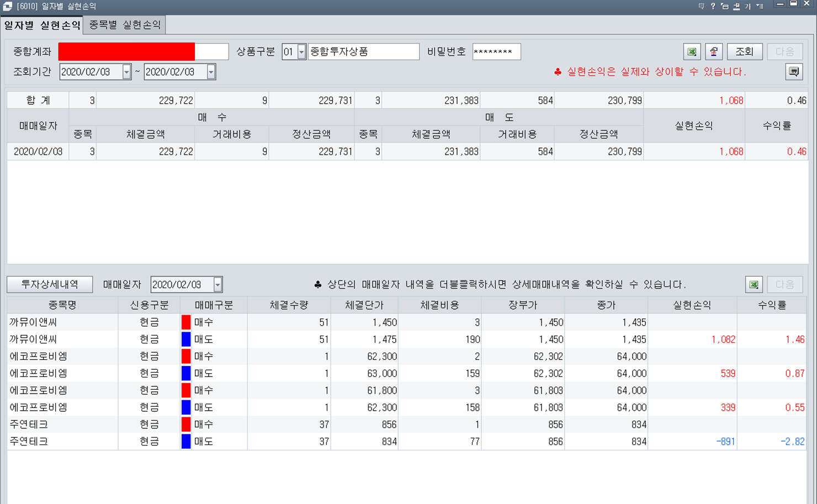Click the 체결수량 column header
The image size is (817, 504).
289,305
